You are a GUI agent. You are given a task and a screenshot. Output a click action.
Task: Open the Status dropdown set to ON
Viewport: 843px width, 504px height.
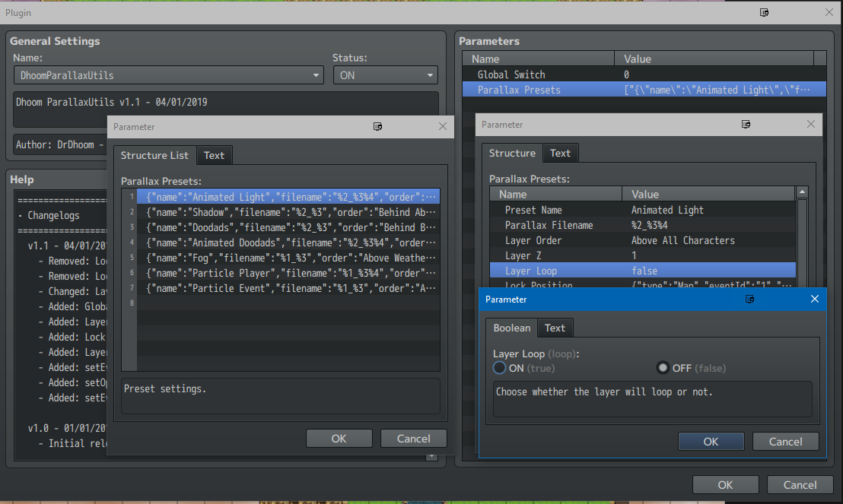coord(386,75)
